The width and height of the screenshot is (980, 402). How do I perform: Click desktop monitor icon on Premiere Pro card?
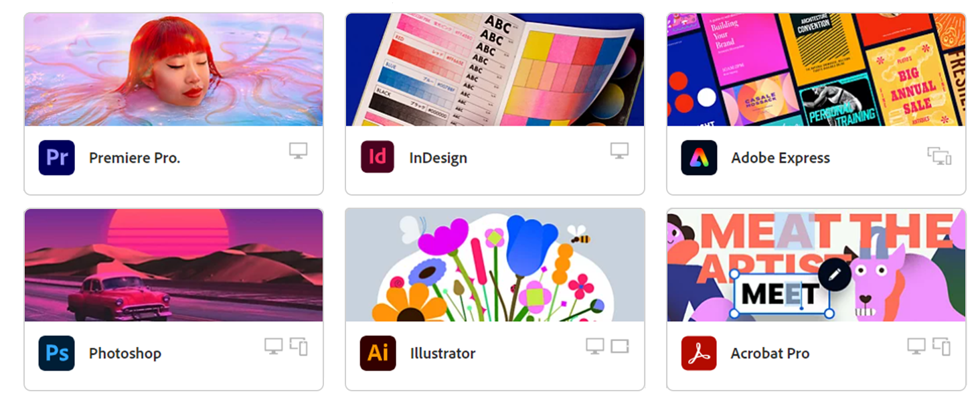[x=299, y=151]
